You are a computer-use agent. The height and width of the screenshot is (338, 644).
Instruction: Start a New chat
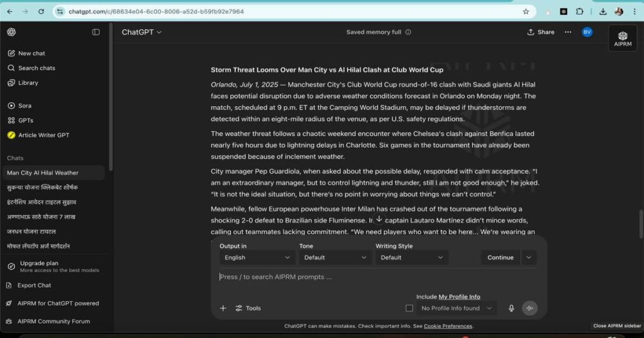(26, 53)
